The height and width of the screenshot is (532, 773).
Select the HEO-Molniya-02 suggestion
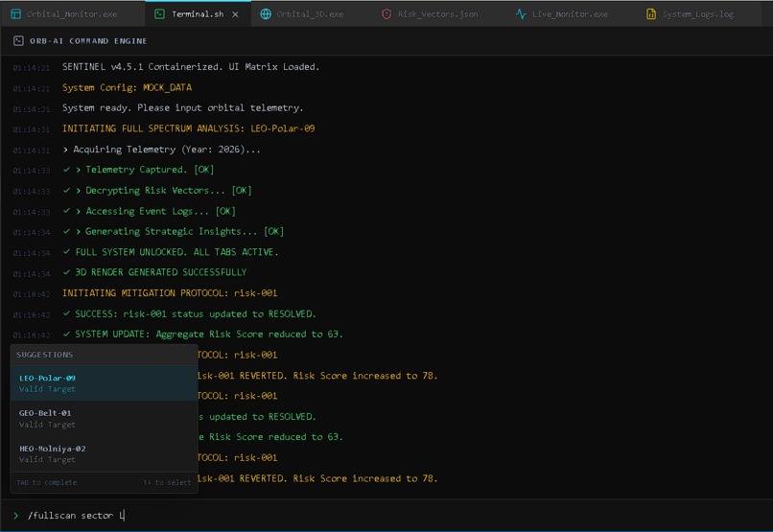[104, 453]
